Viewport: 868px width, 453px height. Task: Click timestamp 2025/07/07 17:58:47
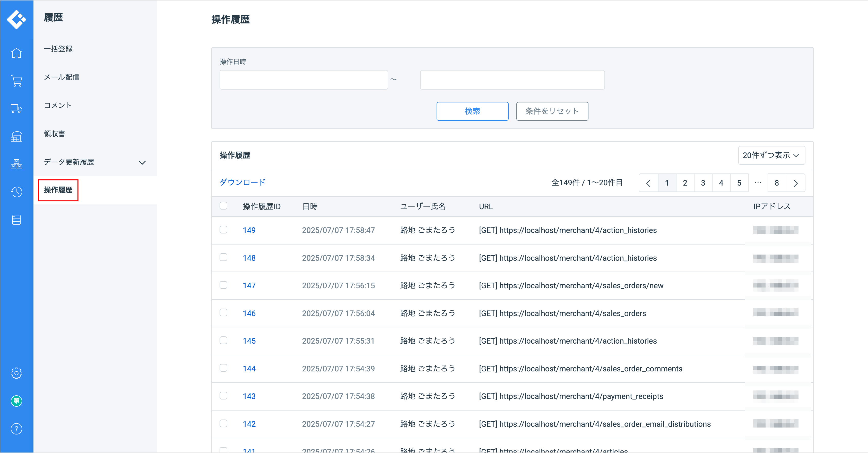[338, 230]
